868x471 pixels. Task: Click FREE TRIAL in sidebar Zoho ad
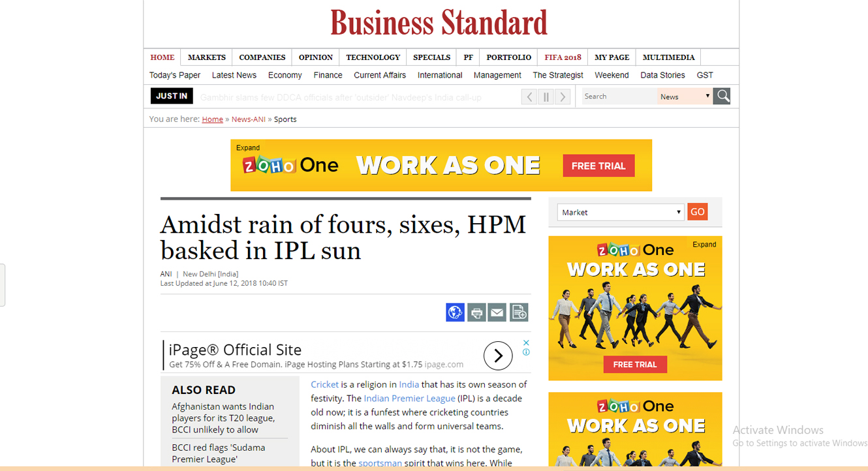(635, 364)
